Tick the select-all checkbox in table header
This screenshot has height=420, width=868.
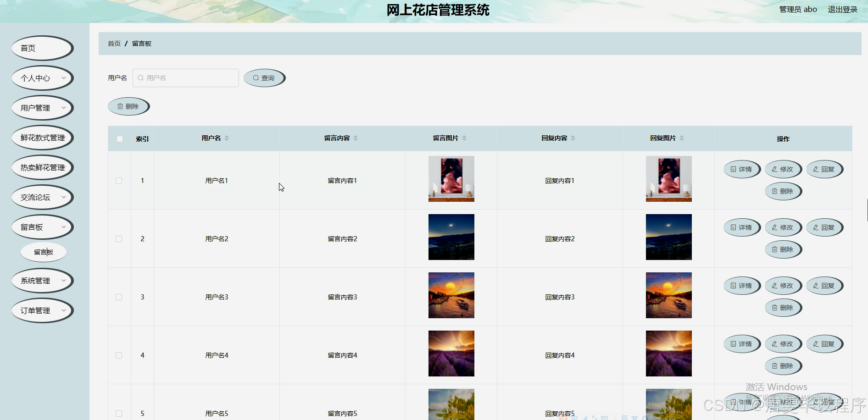pyautogui.click(x=120, y=139)
